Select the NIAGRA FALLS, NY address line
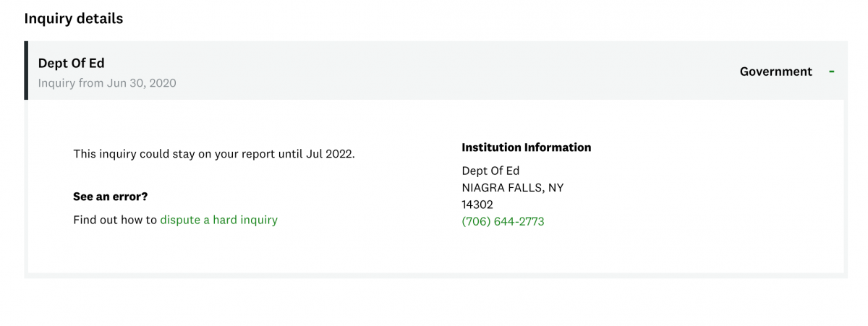 [513, 187]
